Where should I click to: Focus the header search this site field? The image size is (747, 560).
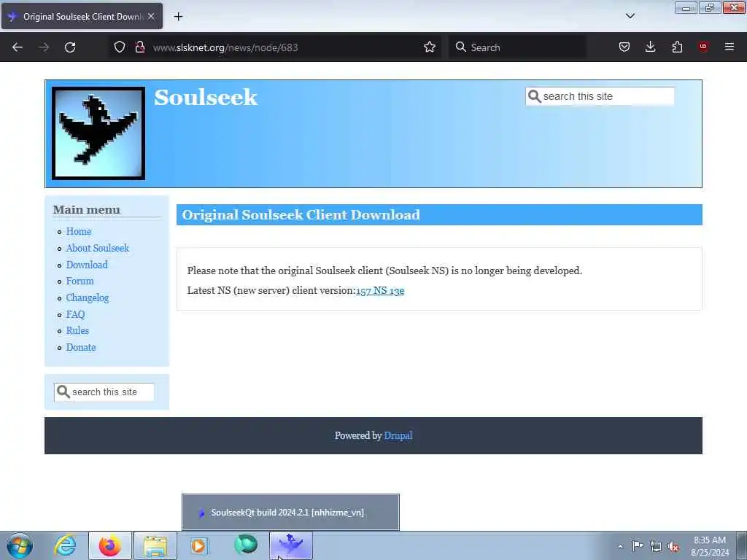pos(600,96)
